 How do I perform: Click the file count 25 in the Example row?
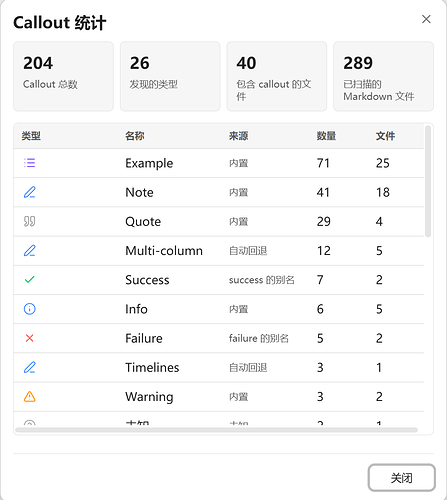[383, 163]
